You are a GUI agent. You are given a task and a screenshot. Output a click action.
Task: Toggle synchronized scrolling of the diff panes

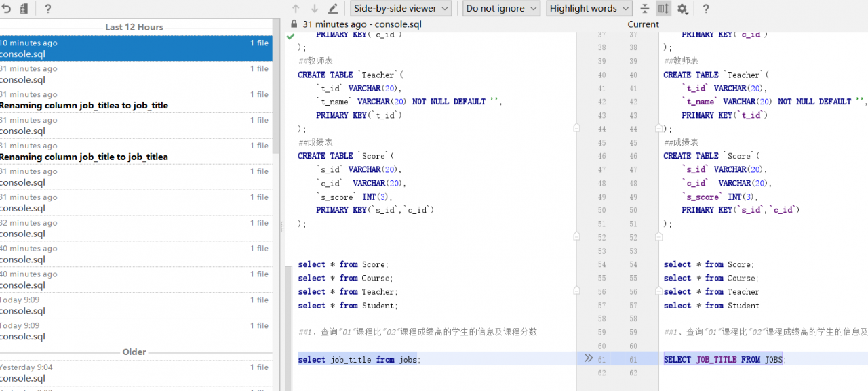pyautogui.click(x=664, y=9)
